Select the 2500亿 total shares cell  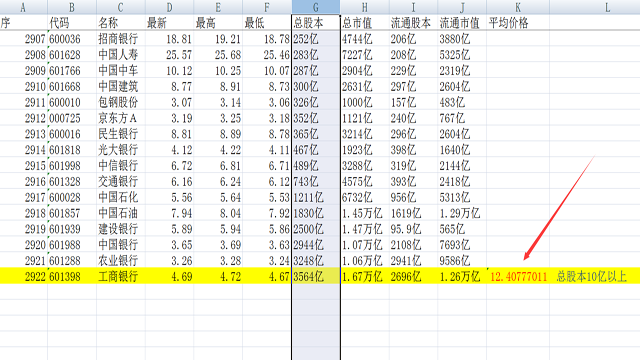(x=316, y=229)
